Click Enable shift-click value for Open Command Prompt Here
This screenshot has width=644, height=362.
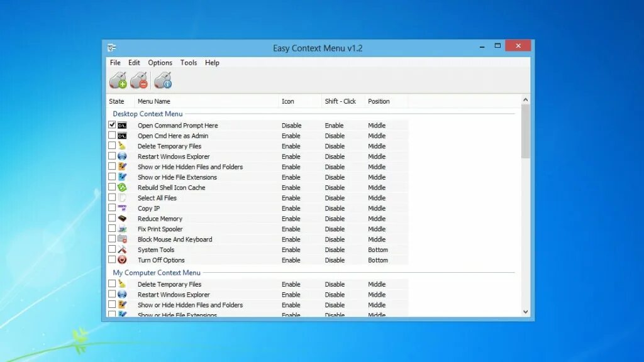[x=334, y=126]
